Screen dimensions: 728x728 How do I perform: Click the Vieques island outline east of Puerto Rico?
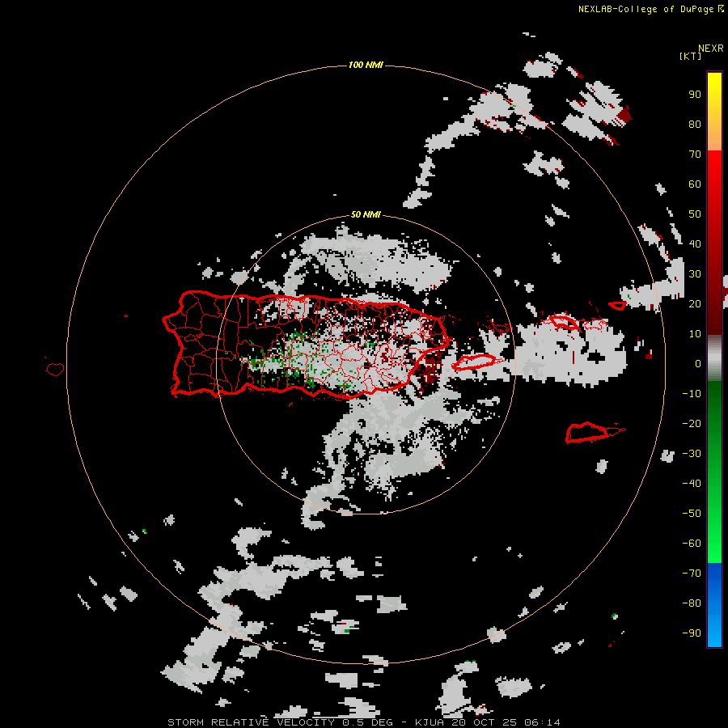[473, 362]
